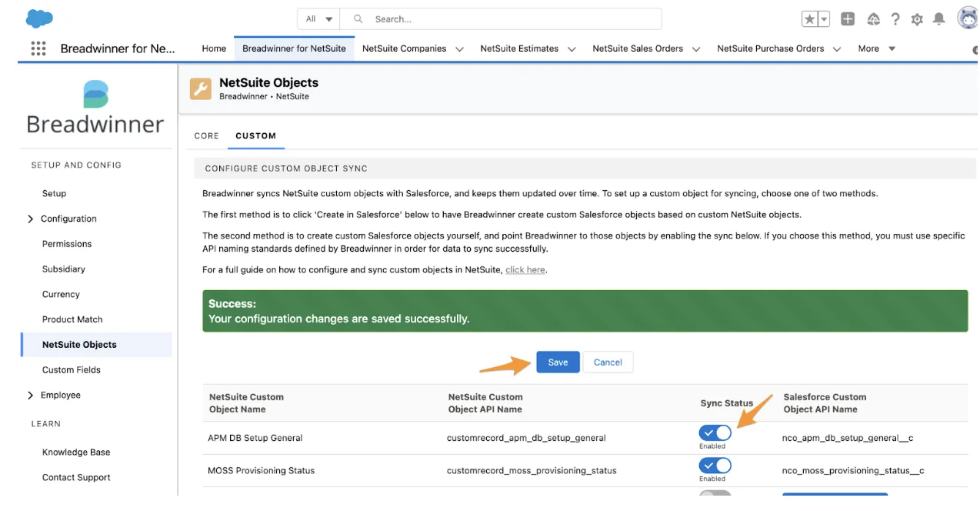Select NetSuite Objects in the sidebar
This screenshot has height=511, width=980.
click(x=96, y=345)
